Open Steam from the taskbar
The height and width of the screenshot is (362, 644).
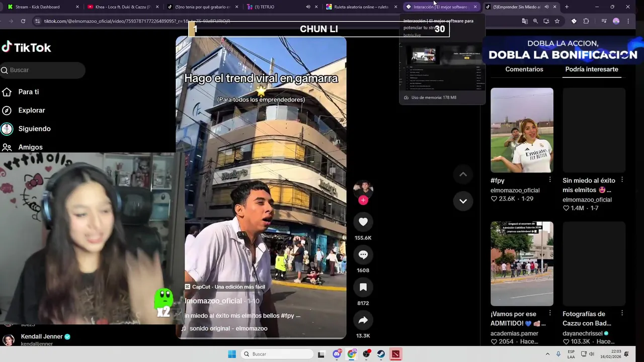[x=381, y=354]
